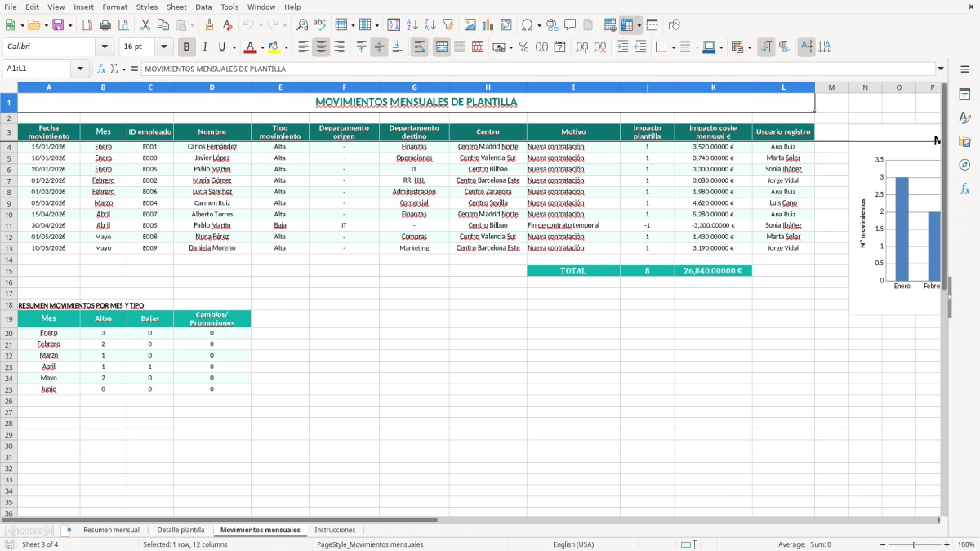Switch to Instrucciones sheet tab
The width and height of the screenshot is (980, 551).
pos(335,531)
